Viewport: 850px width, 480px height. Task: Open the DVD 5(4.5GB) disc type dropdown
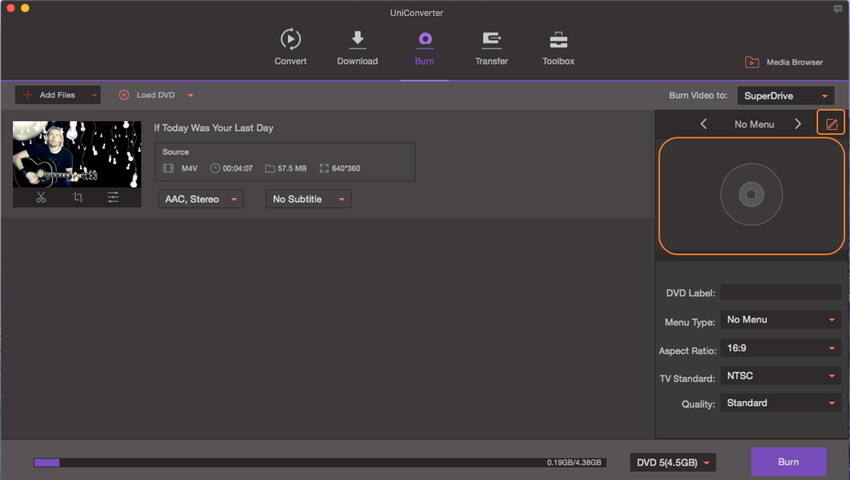click(673, 463)
